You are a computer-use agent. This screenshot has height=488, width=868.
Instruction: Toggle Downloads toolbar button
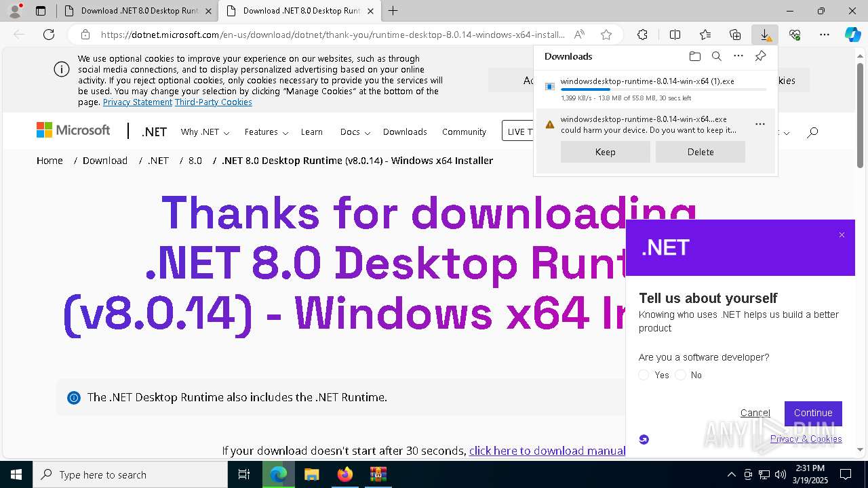[765, 35]
